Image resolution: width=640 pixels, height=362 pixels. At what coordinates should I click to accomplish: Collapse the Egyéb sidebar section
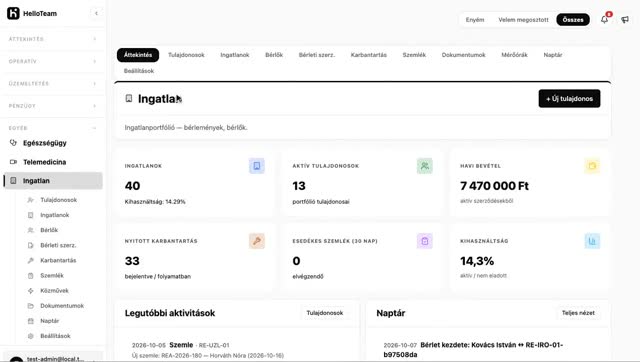coord(52,128)
